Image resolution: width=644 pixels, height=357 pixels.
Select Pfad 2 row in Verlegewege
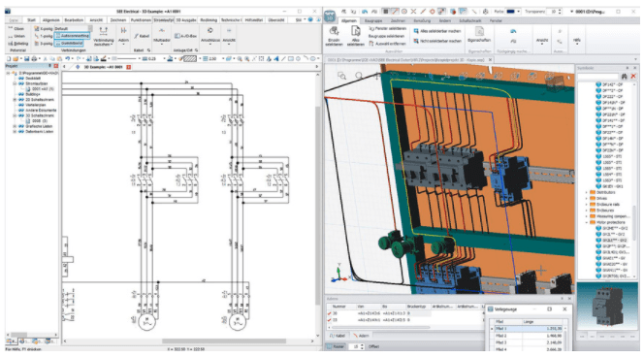point(529,336)
